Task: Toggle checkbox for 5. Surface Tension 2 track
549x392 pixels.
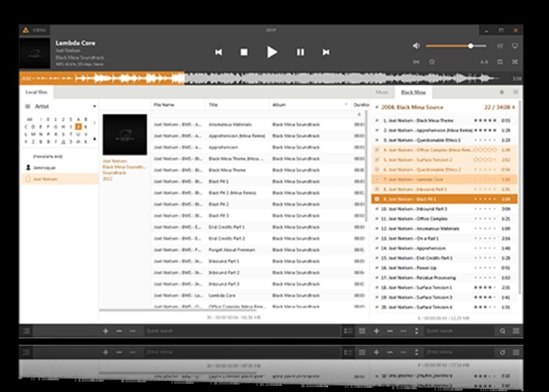Action: [377, 160]
